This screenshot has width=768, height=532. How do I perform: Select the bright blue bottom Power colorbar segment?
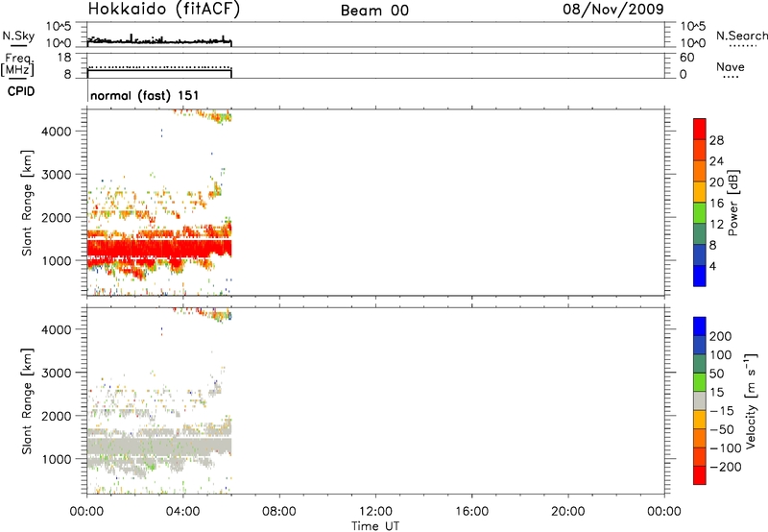(700, 276)
